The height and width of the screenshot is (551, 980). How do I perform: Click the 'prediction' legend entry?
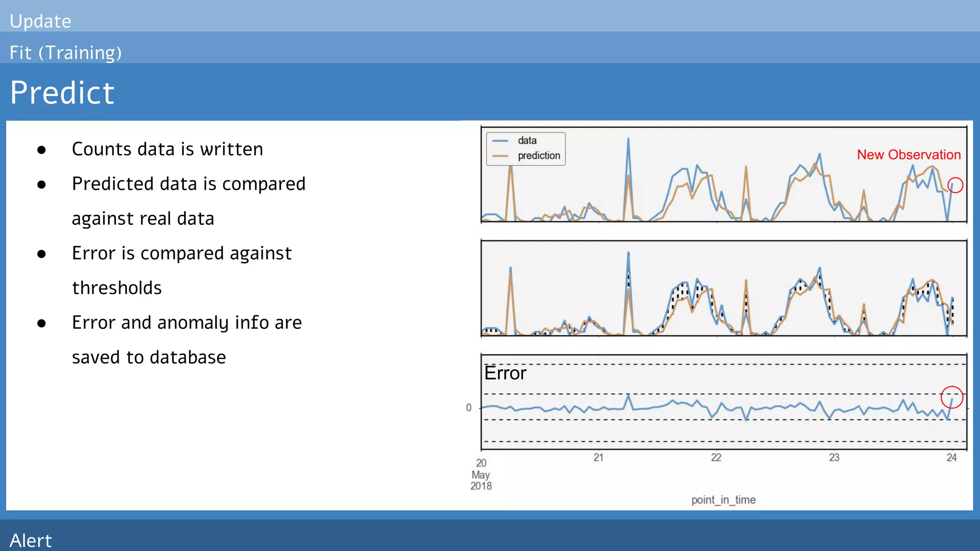click(539, 156)
